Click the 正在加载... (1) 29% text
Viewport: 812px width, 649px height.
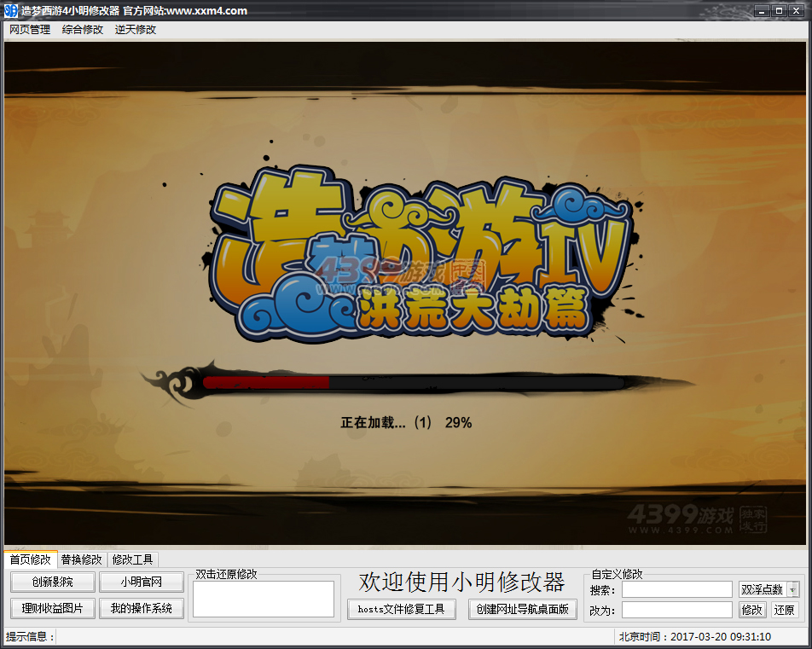(x=406, y=423)
